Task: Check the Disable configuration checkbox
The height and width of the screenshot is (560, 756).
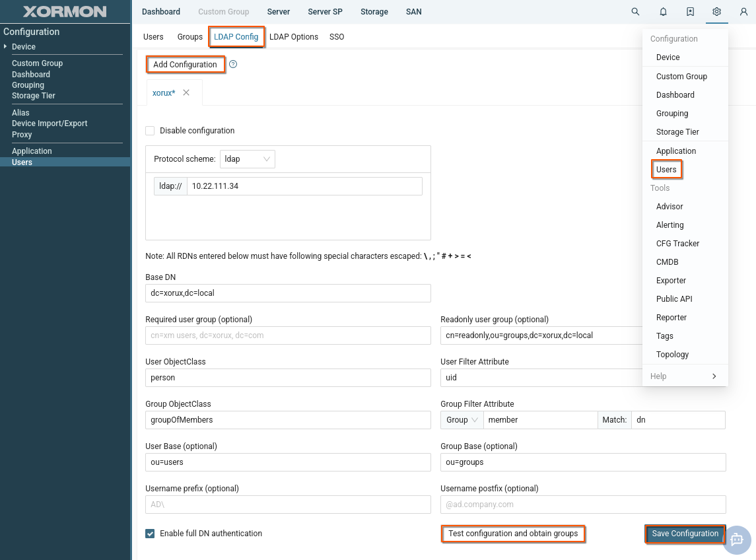Action: click(150, 131)
